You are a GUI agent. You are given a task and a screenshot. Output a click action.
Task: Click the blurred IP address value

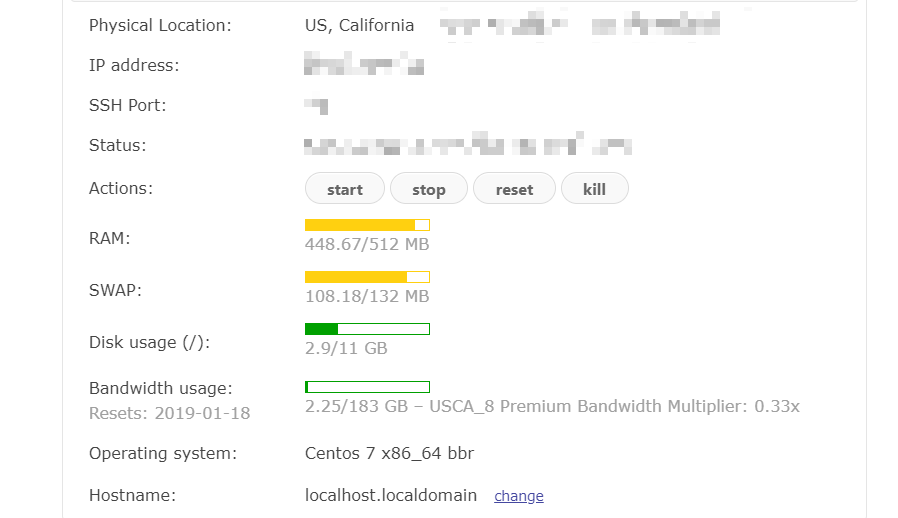[x=364, y=65]
